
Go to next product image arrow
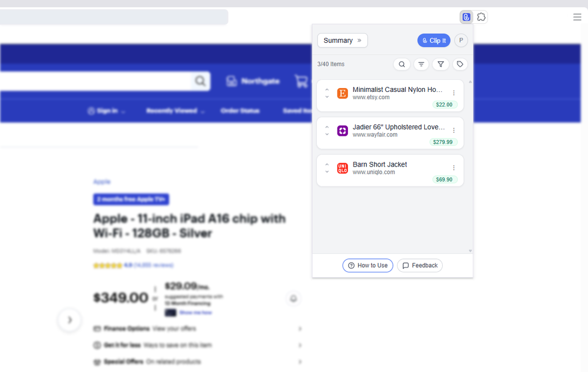point(70,320)
